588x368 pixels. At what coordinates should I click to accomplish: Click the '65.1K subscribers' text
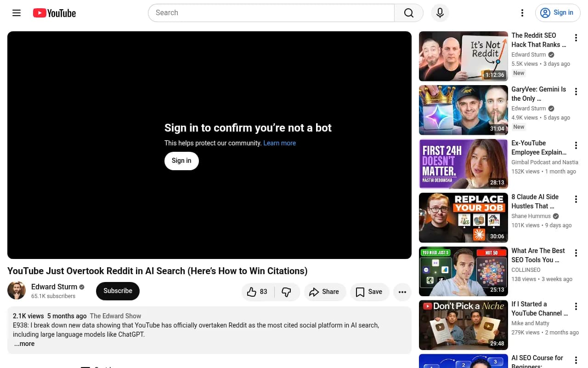[53, 296]
